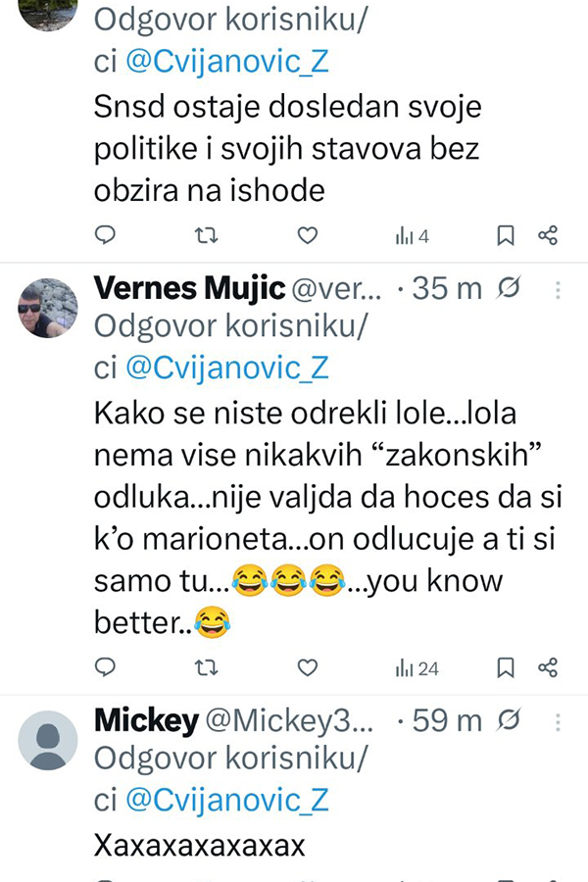588x882 pixels.
Task: Share the Snsd ostaje dosledan tweet
Action: pyautogui.click(x=548, y=235)
